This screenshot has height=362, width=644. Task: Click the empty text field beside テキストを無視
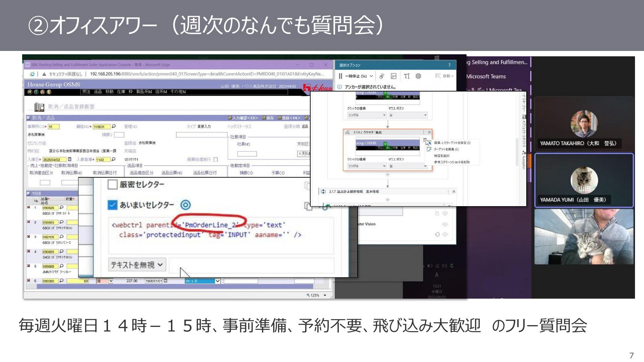coord(251,265)
